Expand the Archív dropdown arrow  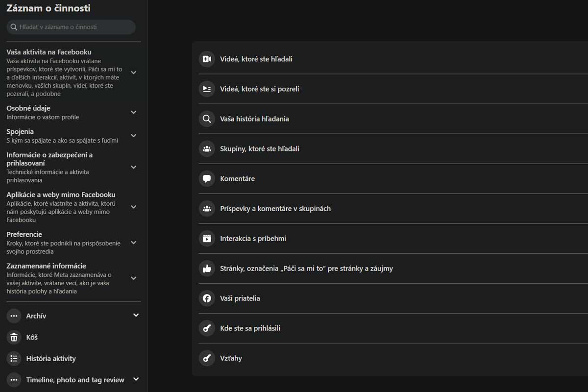coord(136,315)
